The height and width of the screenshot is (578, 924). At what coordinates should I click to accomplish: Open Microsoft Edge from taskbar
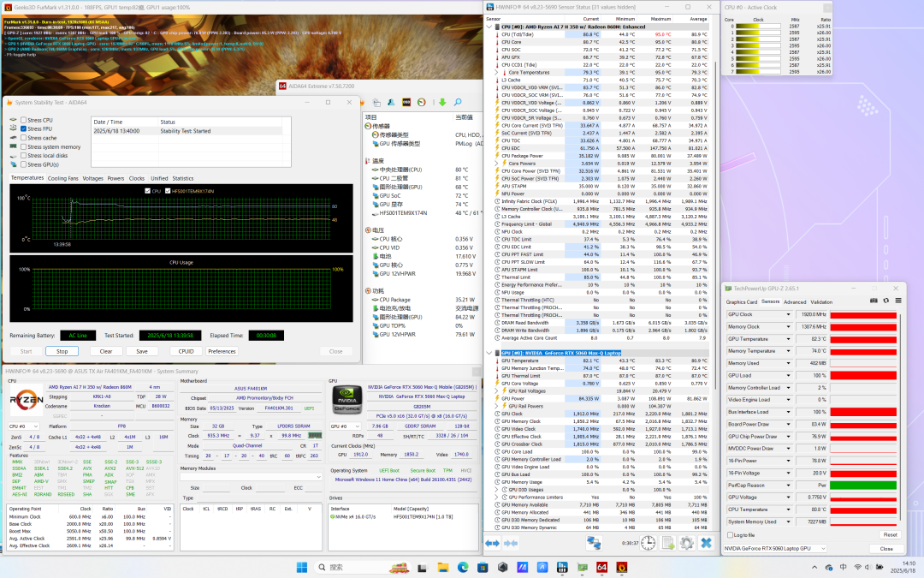point(463,568)
